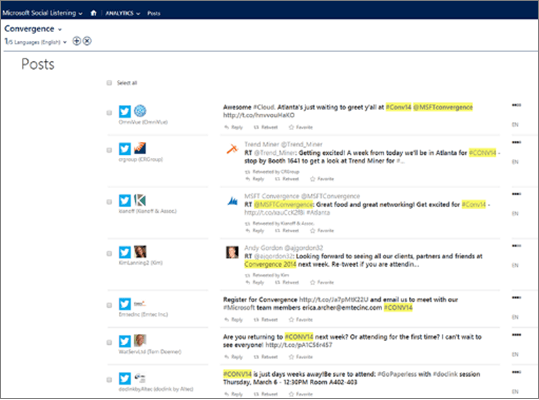Click the #GoPaperless hashtag in doclink post
The image size is (539, 400).
pos(397,374)
